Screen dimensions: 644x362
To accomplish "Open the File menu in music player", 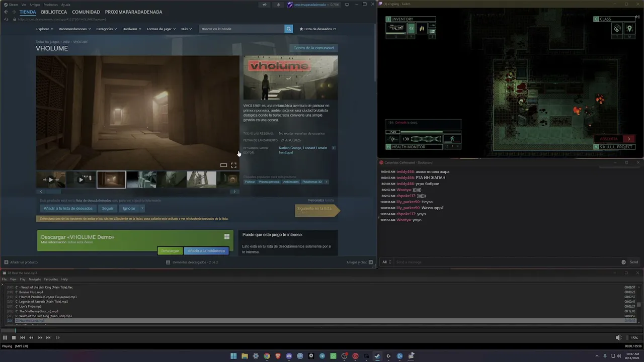I will (5, 279).
